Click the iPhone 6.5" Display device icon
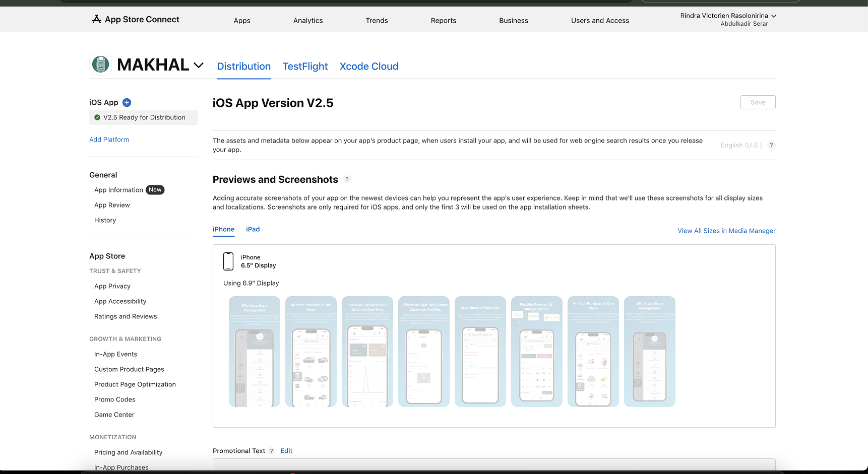This screenshot has width=868, height=474. coord(228,261)
